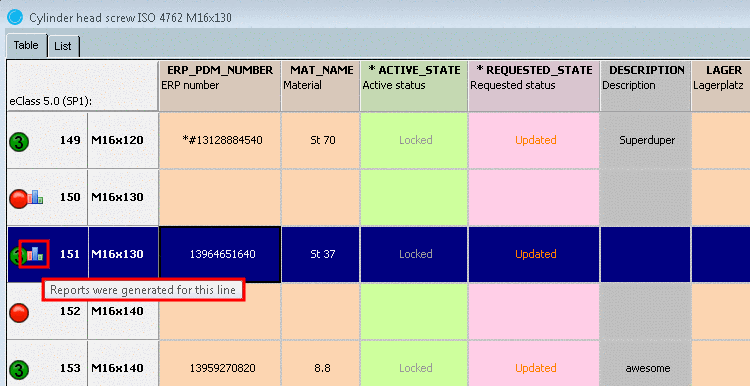Click the reports chart icon in row 151

coord(35,254)
